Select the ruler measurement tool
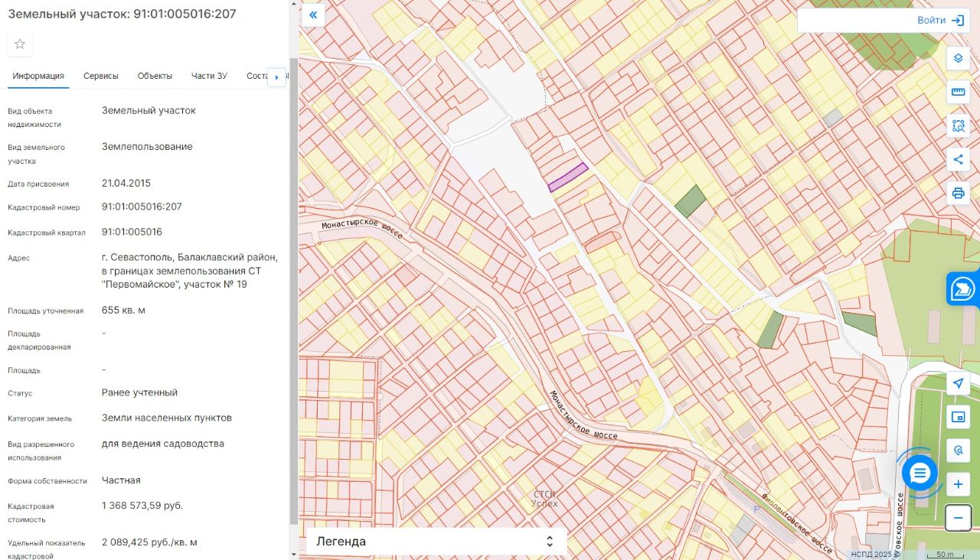Viewport: 980px width, 560px height. coord(958,93)
